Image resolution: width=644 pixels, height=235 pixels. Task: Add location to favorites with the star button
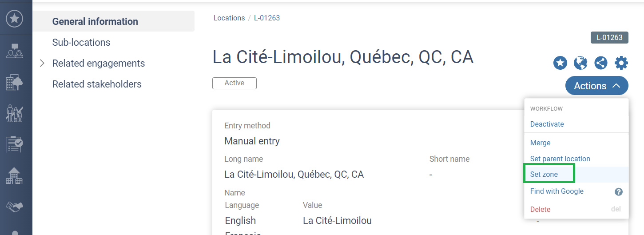click(x=560, y=63)
